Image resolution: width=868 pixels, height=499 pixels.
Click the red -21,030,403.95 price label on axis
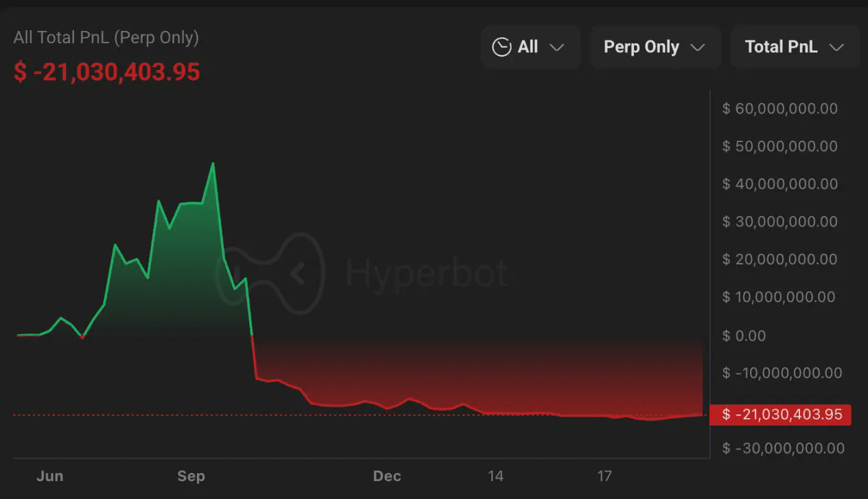coord(780,415)
